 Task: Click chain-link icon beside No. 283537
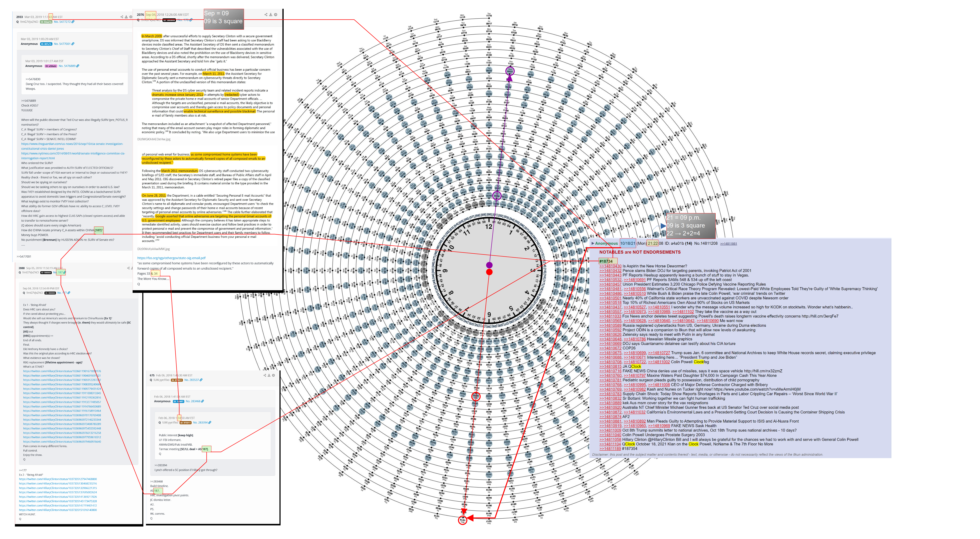[x=201, y=380]
